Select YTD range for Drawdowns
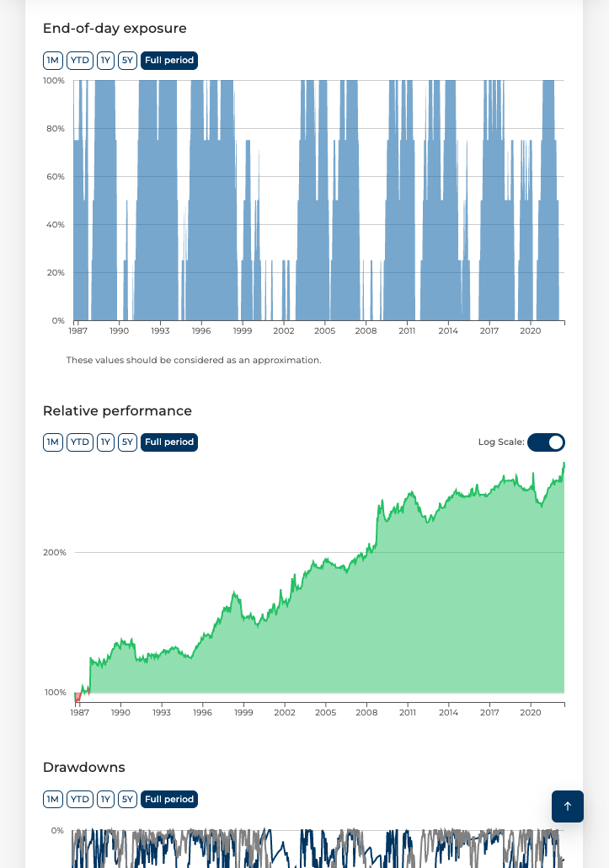The height and width of the screenshot is (868, 609). [80, 800]
